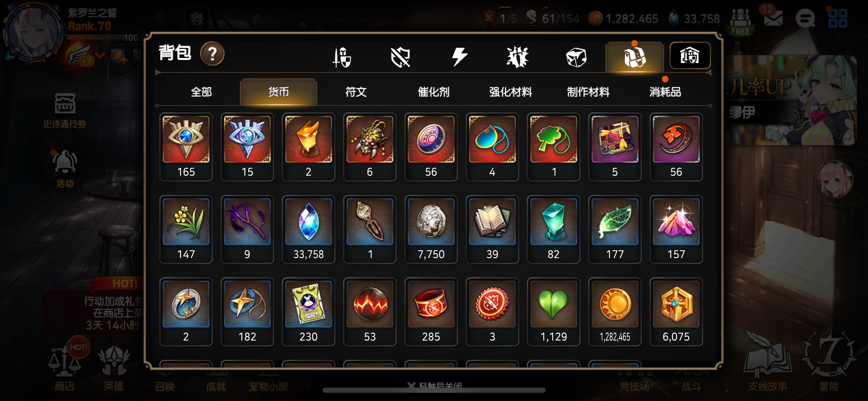This screenshot has height=401, width=868.
Task: Select the lightning bolt category icon
Action: point(459,57)
